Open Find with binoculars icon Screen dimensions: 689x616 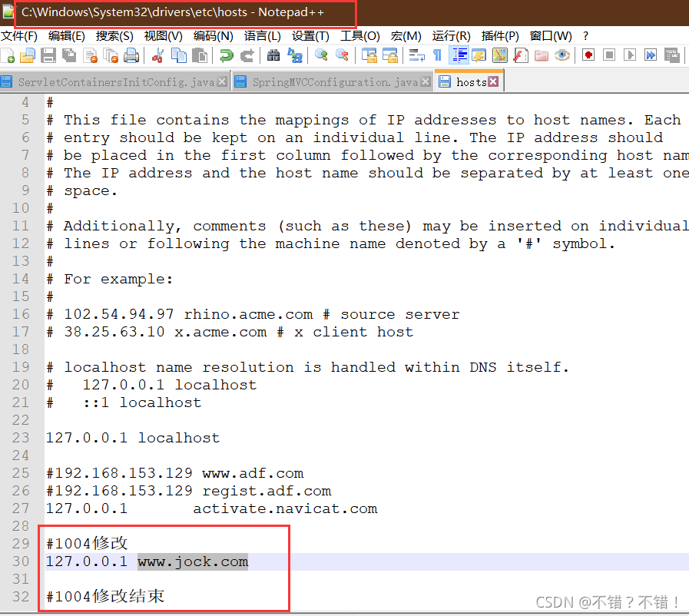(273, 56)
